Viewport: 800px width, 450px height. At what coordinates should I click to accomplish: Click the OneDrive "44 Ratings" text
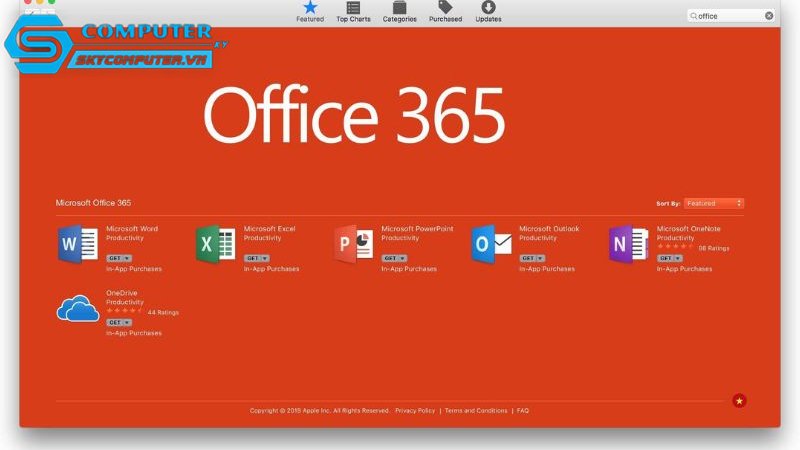click(163, 312)
